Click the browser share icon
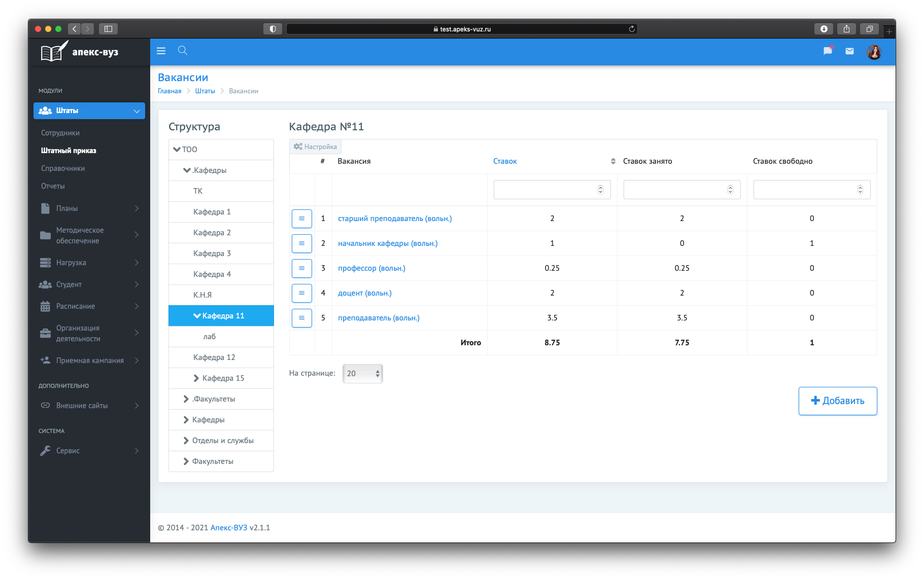This screenshot has width=924, height=580. point(846,29)
